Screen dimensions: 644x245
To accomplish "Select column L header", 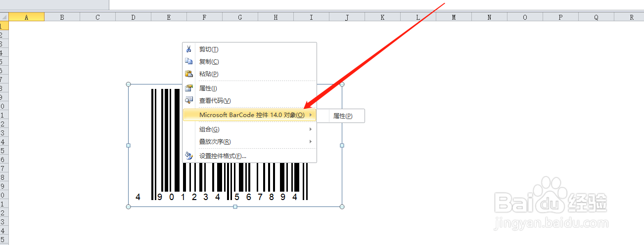I will tap(418, 17).
